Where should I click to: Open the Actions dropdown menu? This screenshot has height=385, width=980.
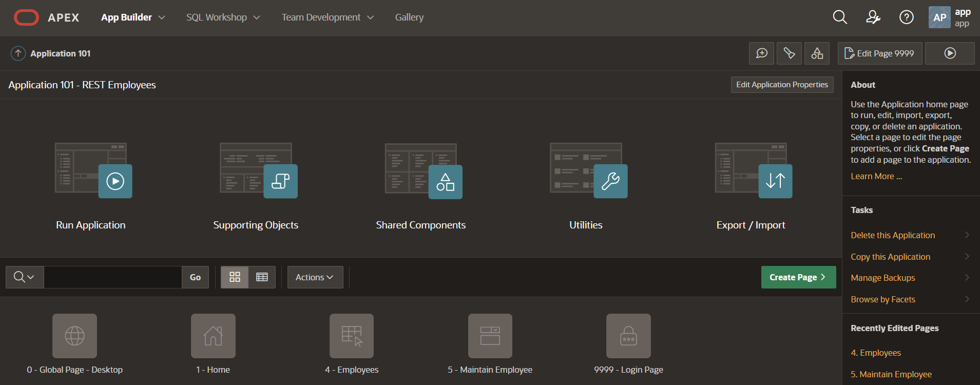point(315,277)
